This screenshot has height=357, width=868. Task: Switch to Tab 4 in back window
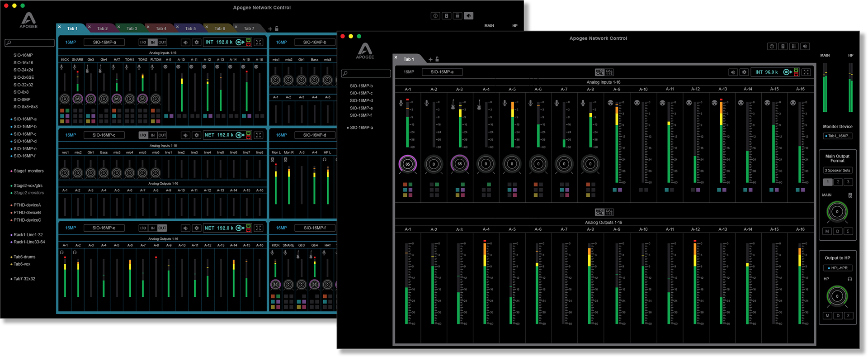point(161,29)
